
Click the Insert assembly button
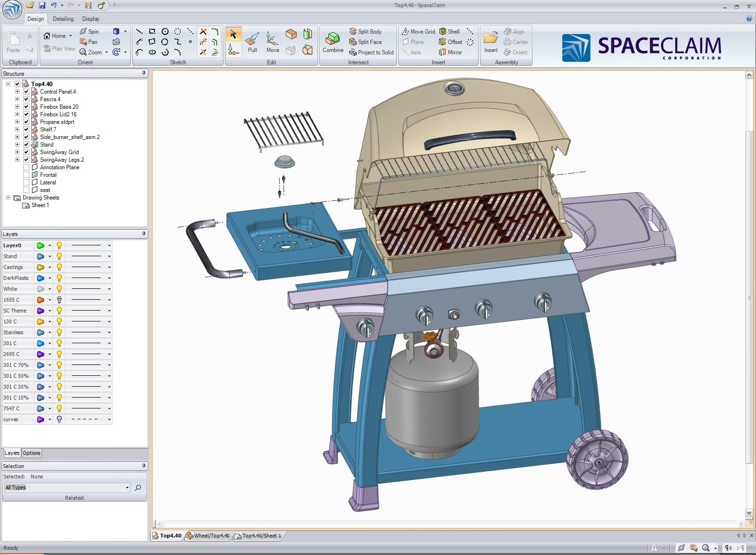coord(490,42)
